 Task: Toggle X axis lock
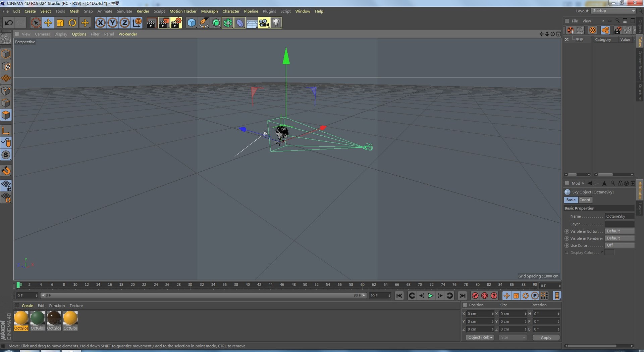click(x=100, y=23)
